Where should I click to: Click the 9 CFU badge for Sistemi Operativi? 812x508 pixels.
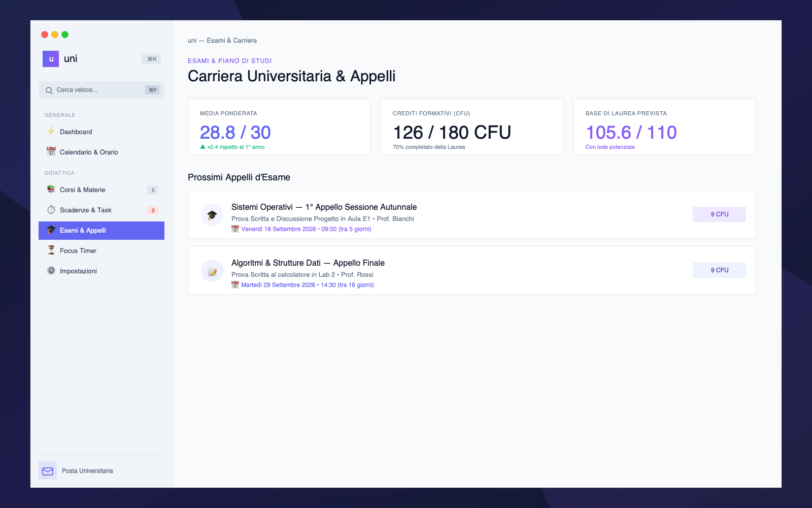point(719,214)
